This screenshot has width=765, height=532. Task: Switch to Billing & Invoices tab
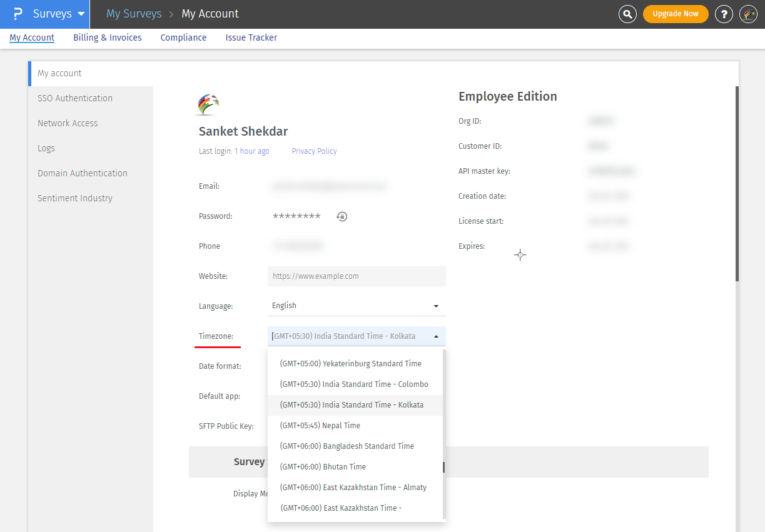(108, 38)
